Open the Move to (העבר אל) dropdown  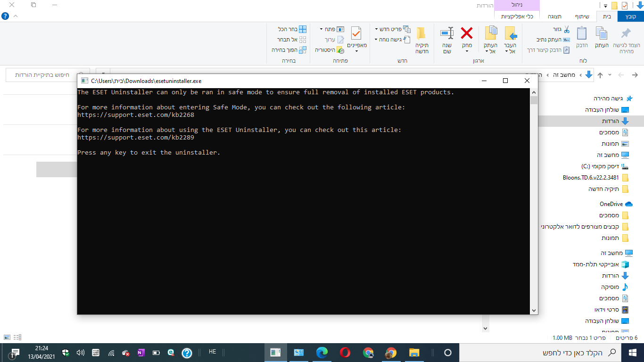tap(511, 40)
